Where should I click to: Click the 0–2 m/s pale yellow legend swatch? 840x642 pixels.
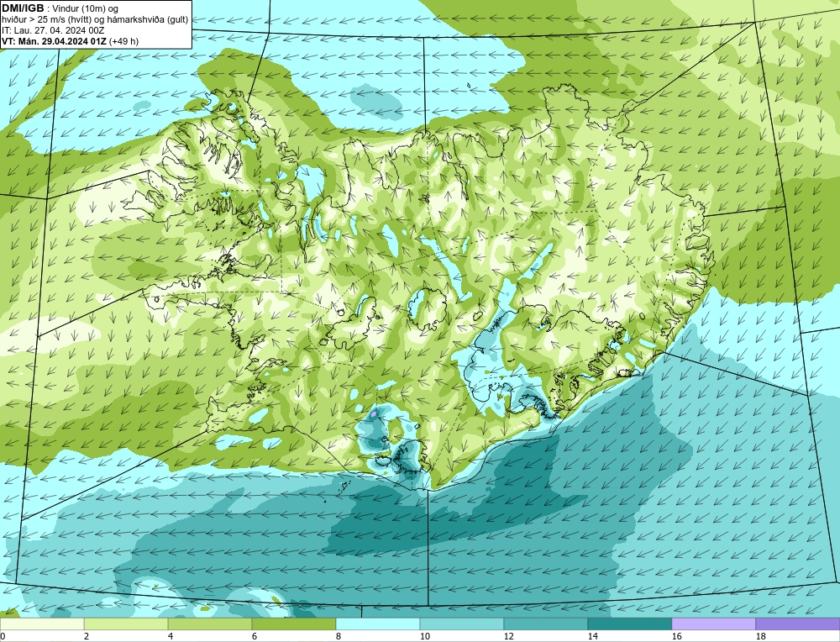[42, 624]
